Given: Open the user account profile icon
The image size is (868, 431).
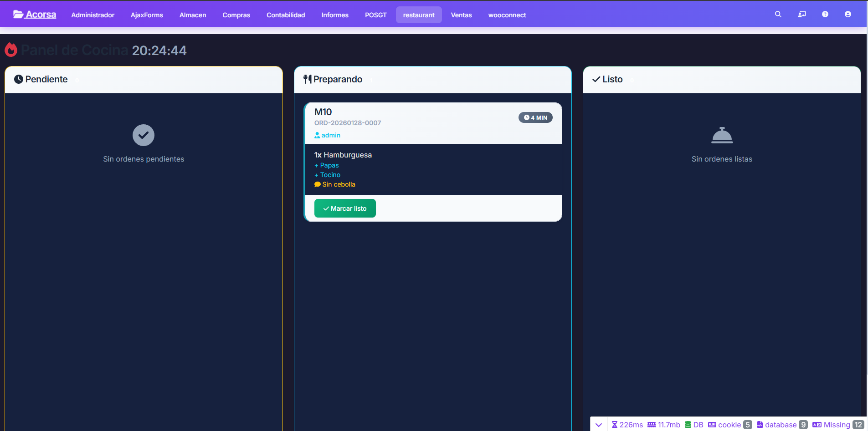Looking at the screenshot, I should tap(847, 15).
